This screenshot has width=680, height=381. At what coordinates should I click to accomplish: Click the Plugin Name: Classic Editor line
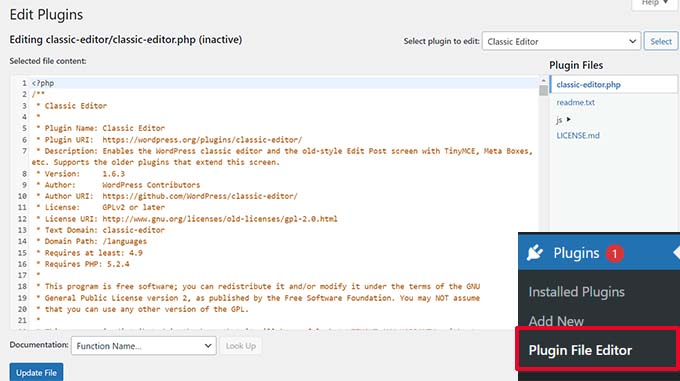(x=100, y=128)
